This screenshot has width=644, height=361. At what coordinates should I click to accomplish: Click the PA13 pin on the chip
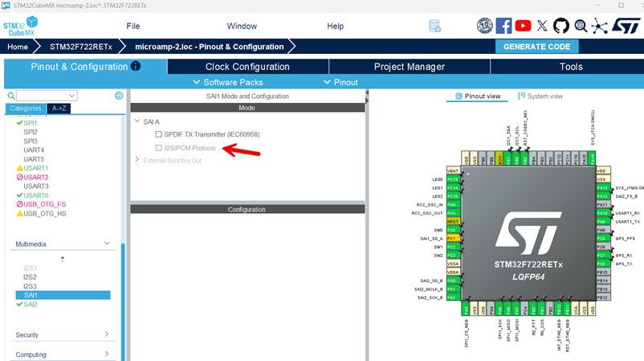(603, 187)
